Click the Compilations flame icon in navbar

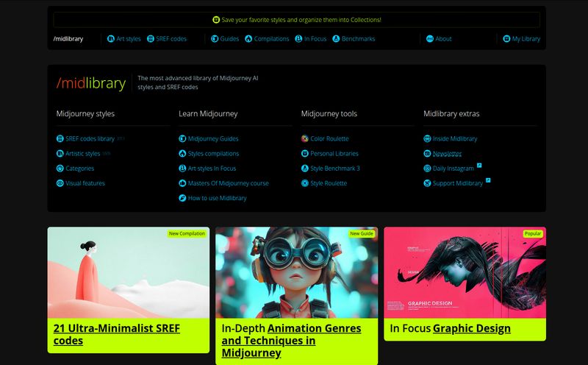point(248,39)
